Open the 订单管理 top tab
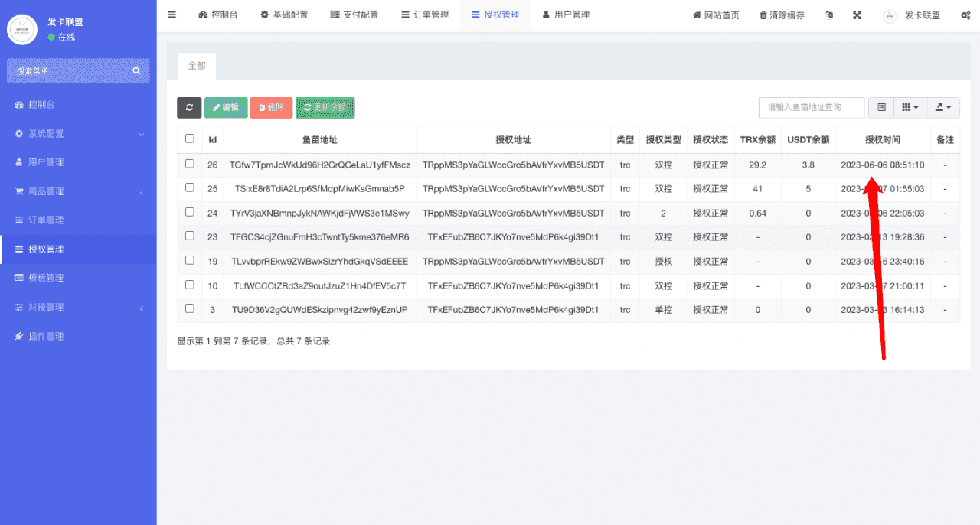The height and width of the screenshot is (525, 980). tap(425, 15)
